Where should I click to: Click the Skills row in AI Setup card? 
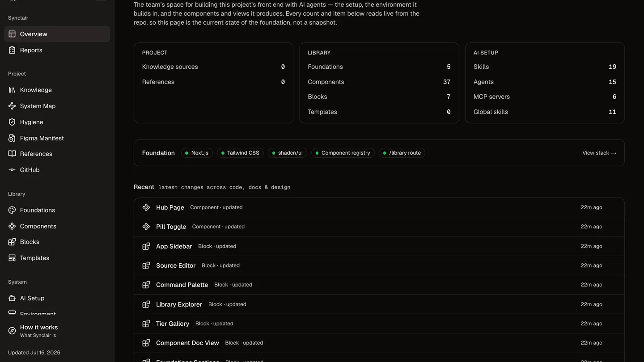(x=545, y=67)
